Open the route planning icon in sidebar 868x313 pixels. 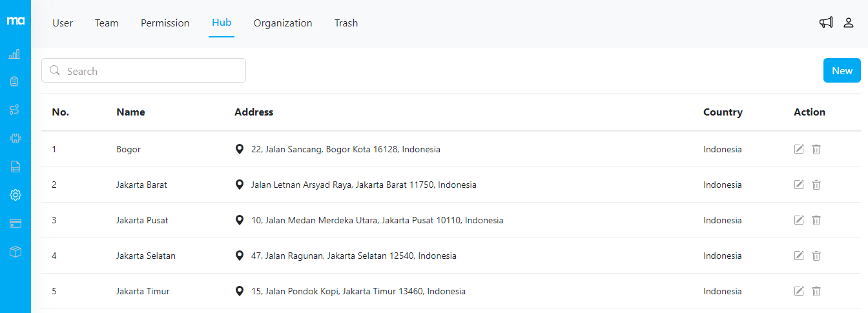coord(15,110)
